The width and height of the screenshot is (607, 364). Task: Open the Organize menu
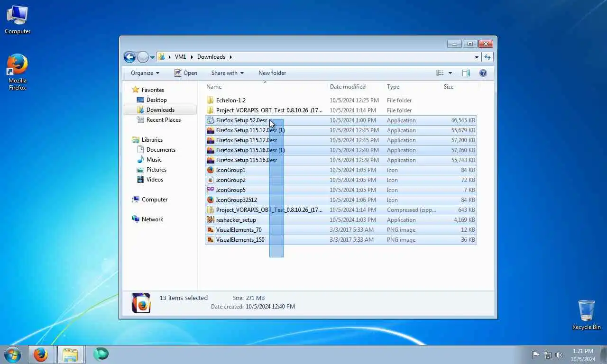pos(145,73)
